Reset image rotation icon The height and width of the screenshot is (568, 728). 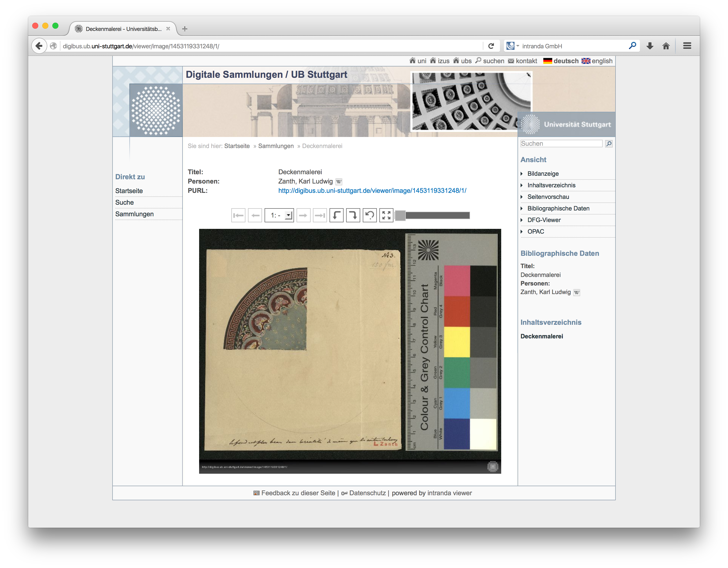click(x=370, y=215)
